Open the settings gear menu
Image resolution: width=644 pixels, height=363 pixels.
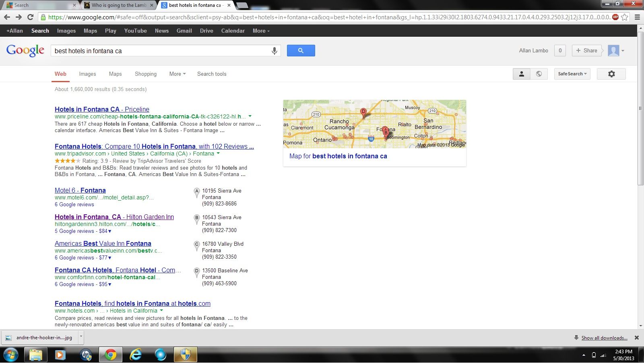pyautogui.click(x=611, y=74)
